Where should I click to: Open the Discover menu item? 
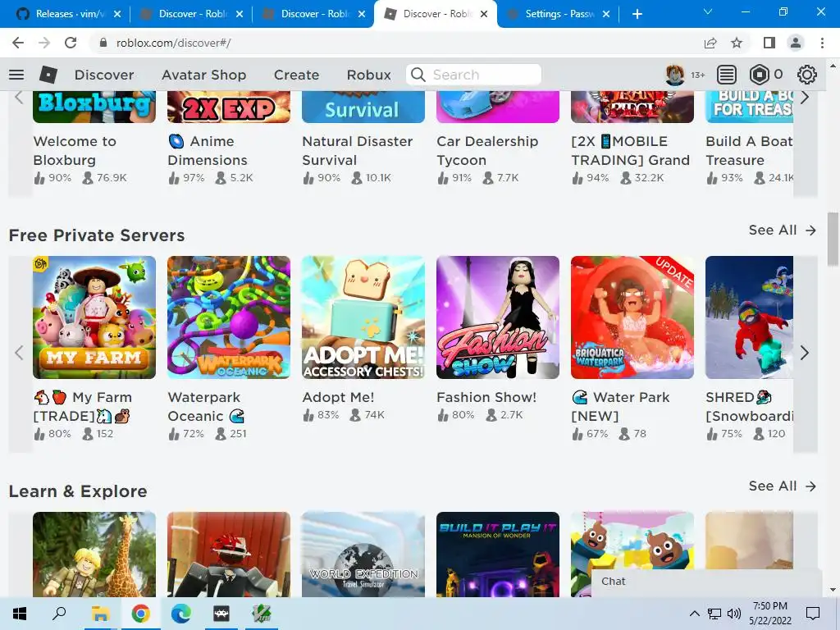104,75
